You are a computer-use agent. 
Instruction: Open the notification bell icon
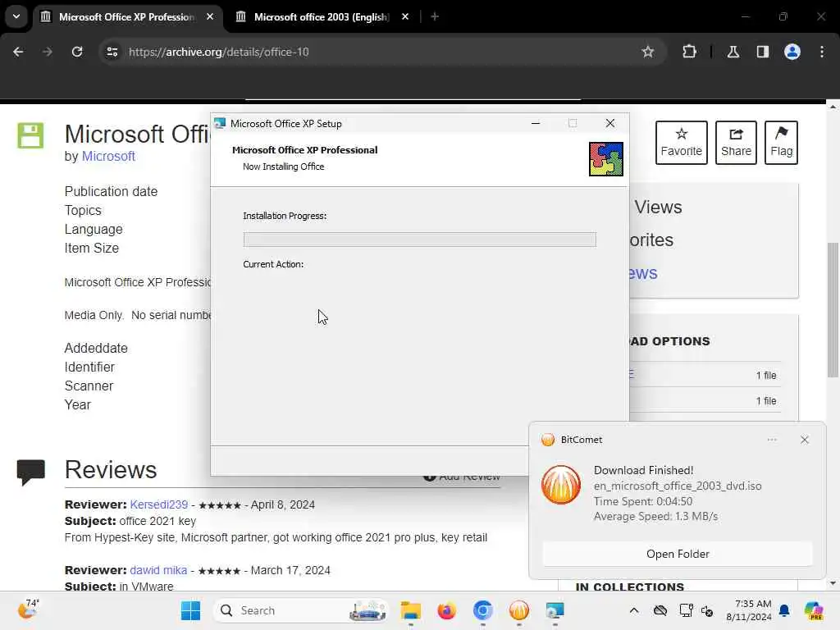tap(784, 610)
